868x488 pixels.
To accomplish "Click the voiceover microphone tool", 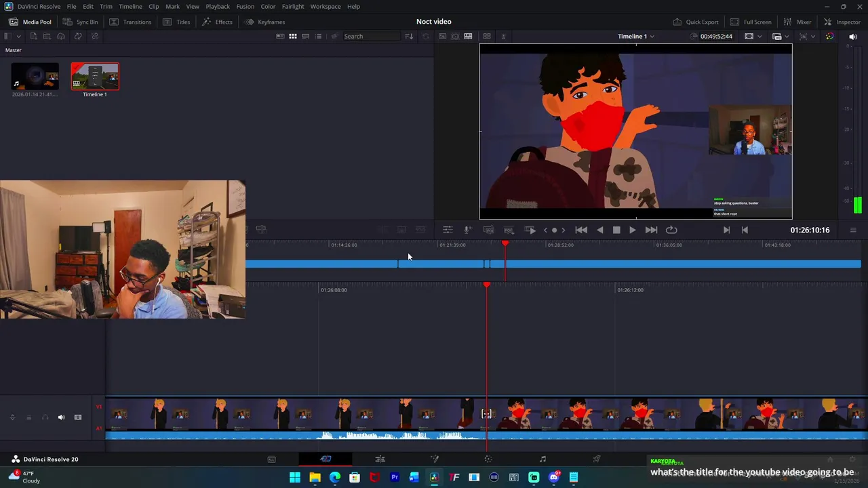I will tap(467, 230).
